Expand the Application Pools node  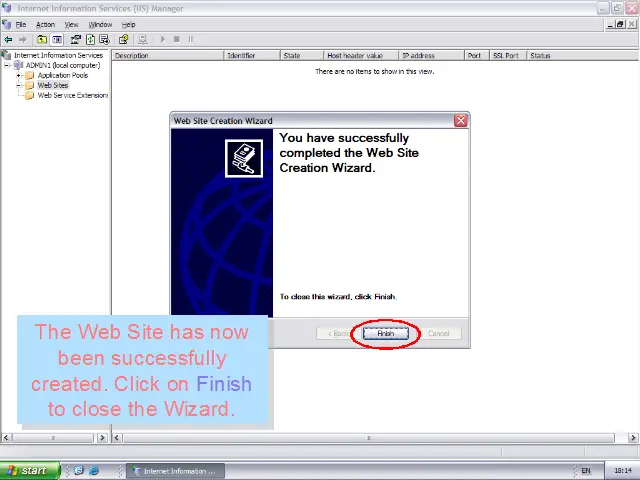pos(18,76)
